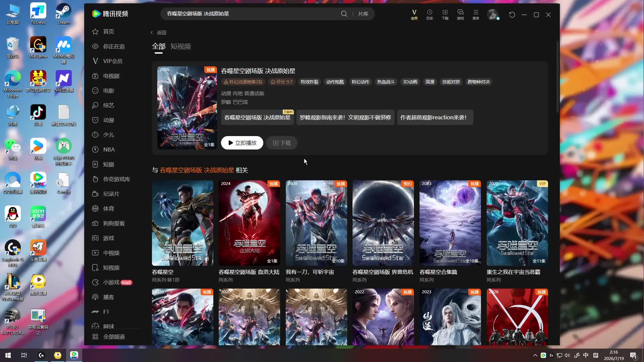The height and width of the screenshot is (362, 644).
Task: Click the 3D动画 tag
Action: pos(410,82)
